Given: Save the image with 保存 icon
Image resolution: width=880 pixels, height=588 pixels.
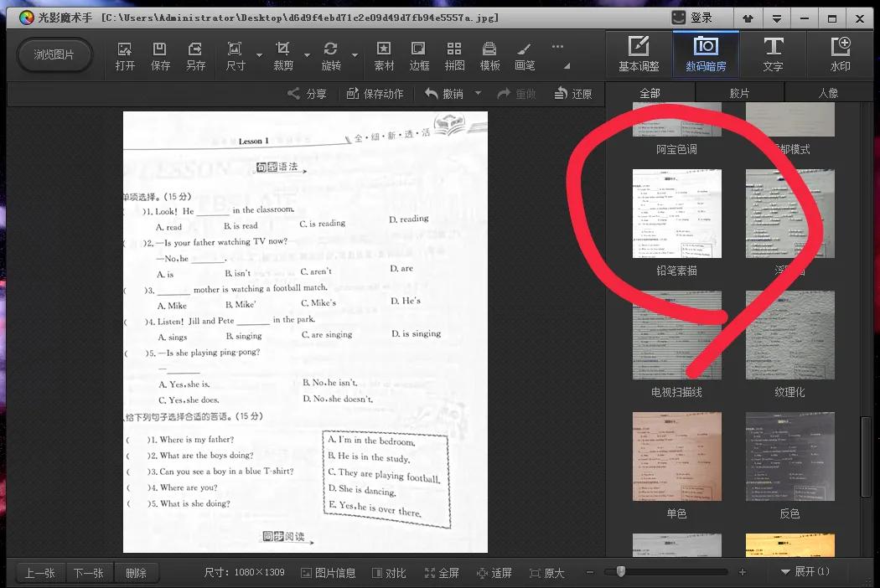Looking at the screenshot, I should pos(160,56).
